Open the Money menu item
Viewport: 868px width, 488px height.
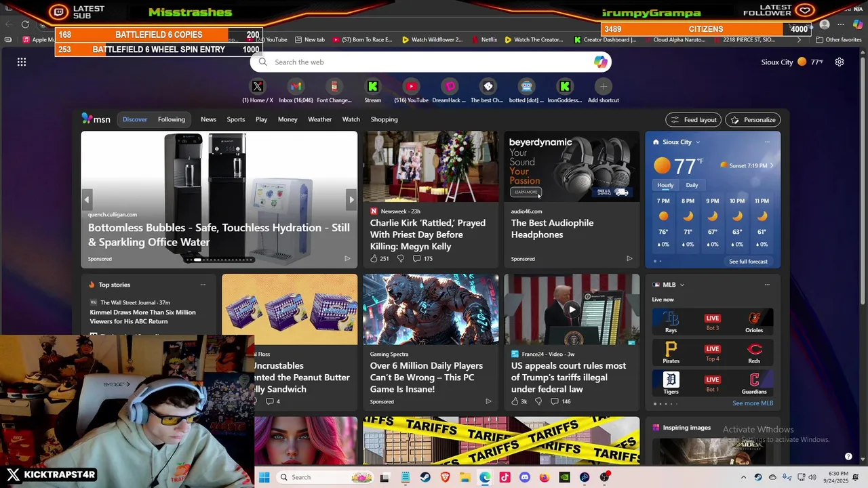tap(288, 119)
